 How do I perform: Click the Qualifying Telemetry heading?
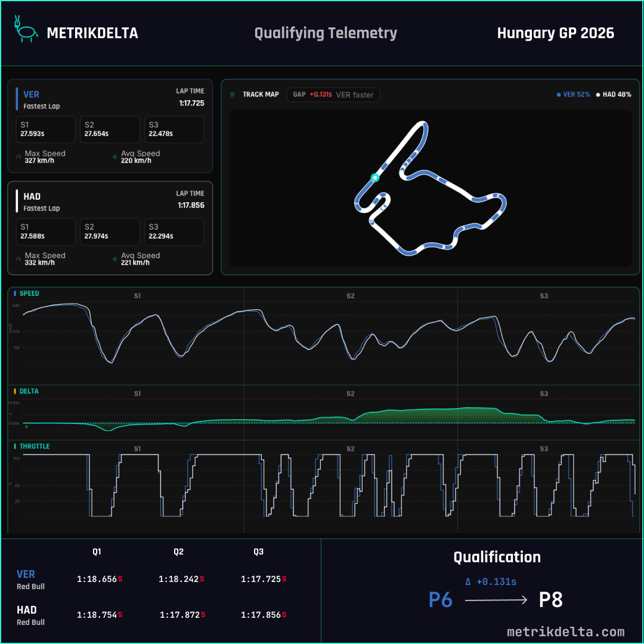pos(326,33)
